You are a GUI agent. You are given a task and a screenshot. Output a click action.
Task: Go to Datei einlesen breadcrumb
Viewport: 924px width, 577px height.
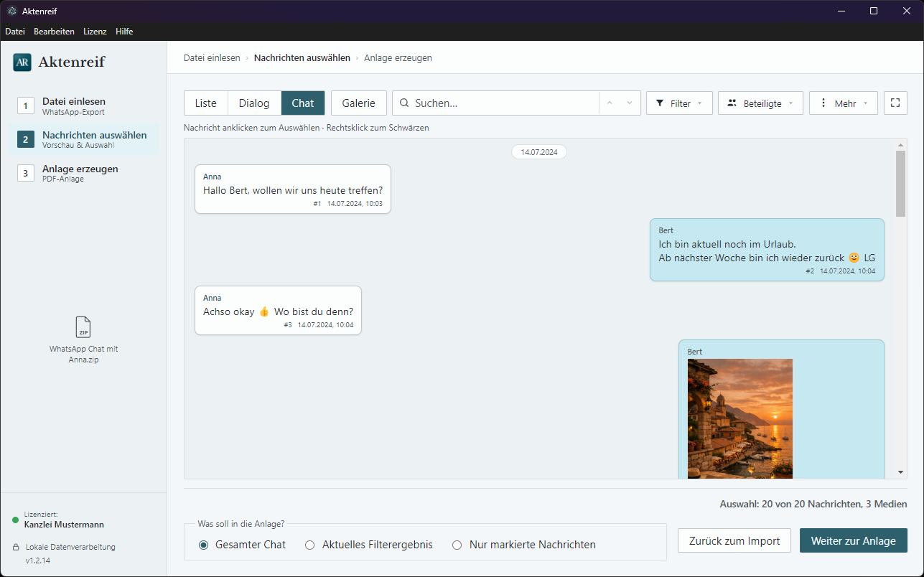(212, 58)
